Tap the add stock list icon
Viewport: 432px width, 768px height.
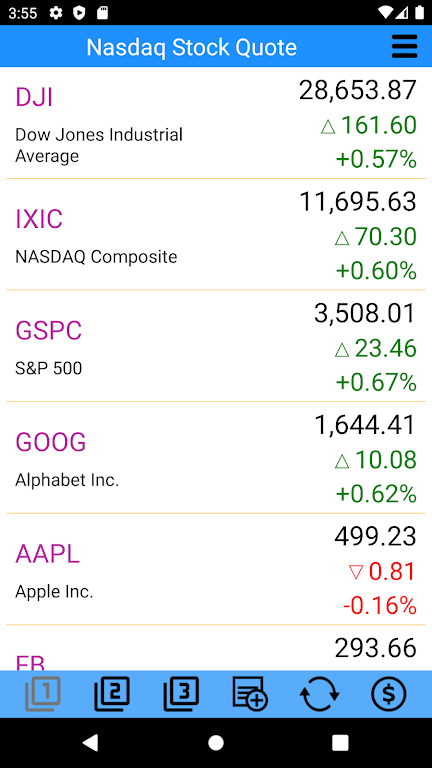coord(250,693)
